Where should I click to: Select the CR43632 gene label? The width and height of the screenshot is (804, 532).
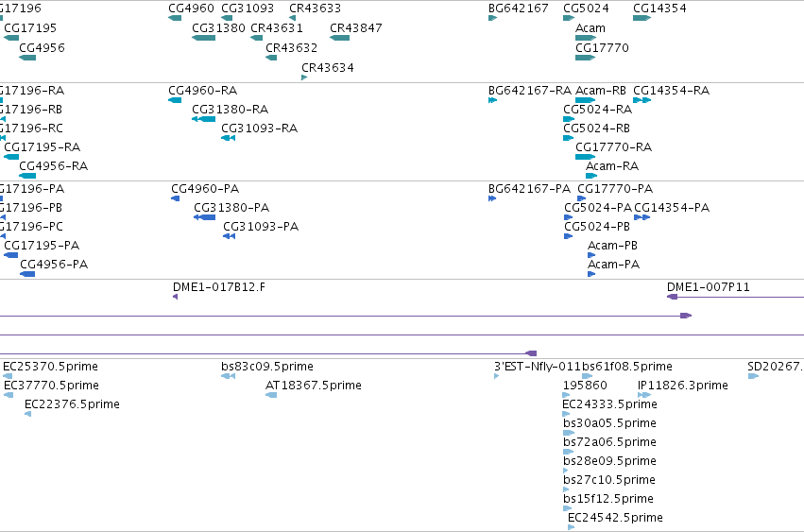(291, 48)
